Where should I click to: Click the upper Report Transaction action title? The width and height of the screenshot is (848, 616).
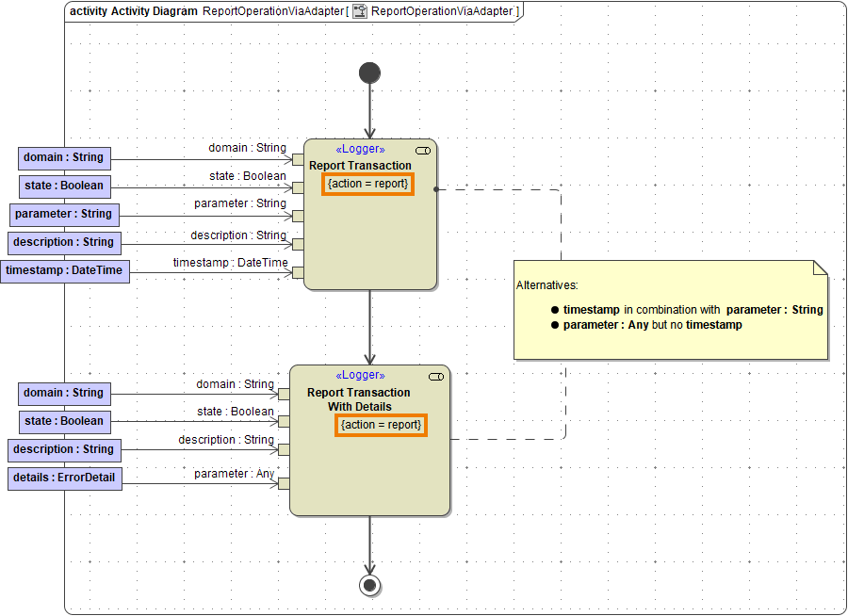click(x=360, y=166)
